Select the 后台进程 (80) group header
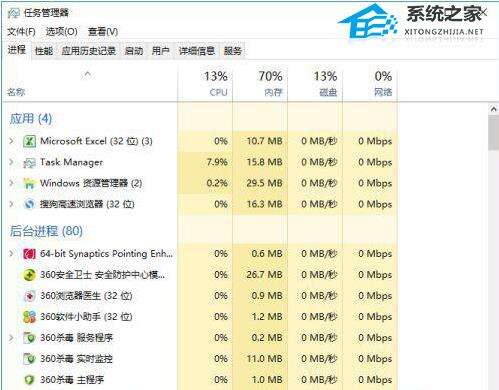 [x=46, y=231]
